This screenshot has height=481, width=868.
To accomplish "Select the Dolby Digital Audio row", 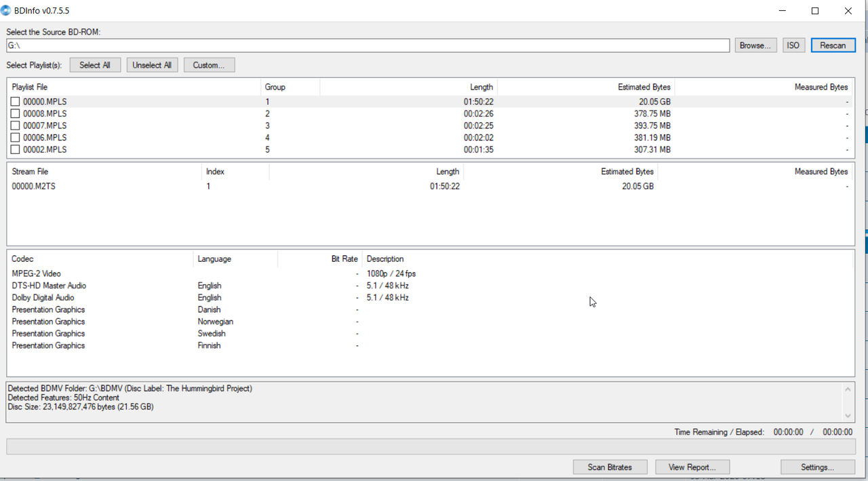I will click(430, 298).
